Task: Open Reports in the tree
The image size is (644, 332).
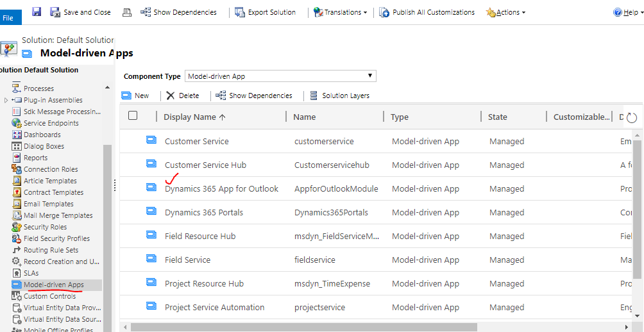Action: pyautogui.click(x=35, y=158)
